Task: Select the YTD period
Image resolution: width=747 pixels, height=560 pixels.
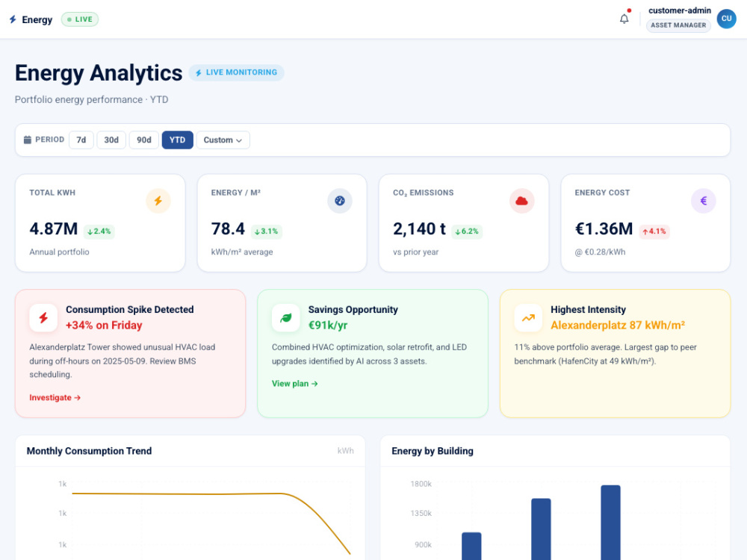Action: coord(177,140)
